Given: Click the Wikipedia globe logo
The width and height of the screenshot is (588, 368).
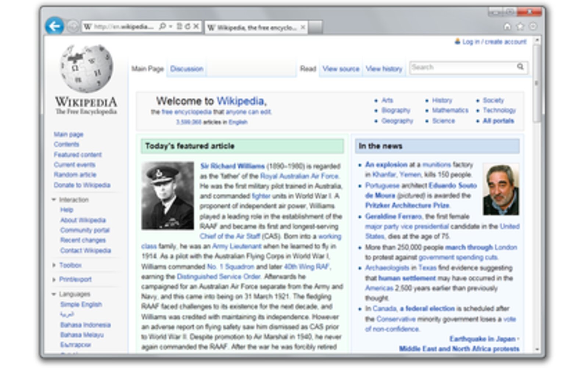Looking at the screenshot, I should [86, 68].
